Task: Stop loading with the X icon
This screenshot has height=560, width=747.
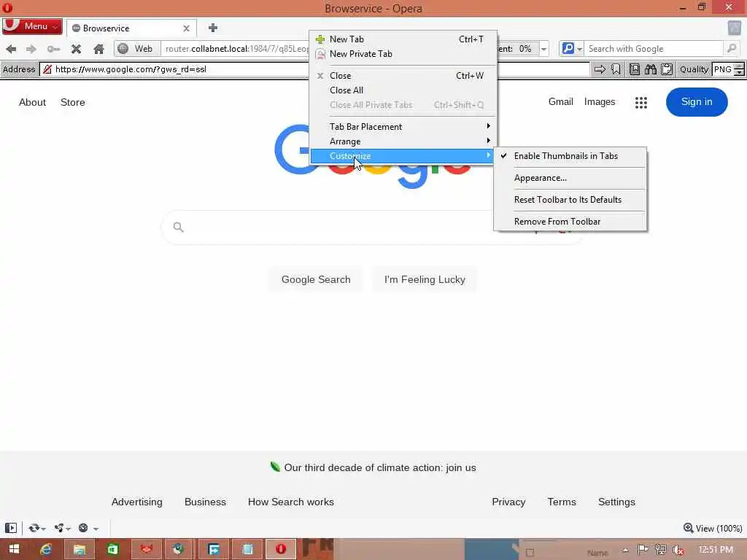Action: pos(76,49)
